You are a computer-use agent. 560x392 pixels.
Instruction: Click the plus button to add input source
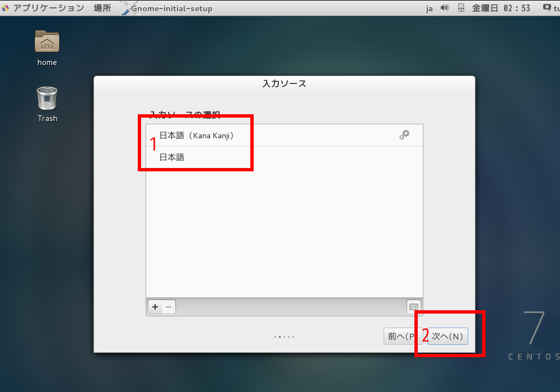point(155,307)
